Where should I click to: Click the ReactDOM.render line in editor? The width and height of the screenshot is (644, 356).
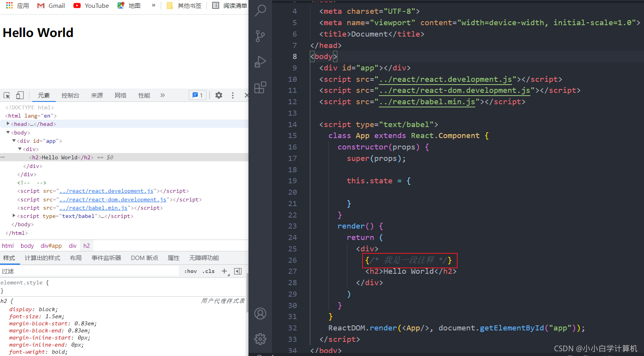[x=456, y=328]
